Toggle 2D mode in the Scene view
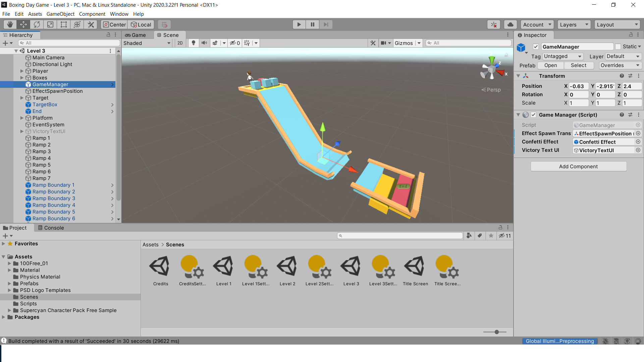Screen dimensions: 644x362 (x=180, y=43)
